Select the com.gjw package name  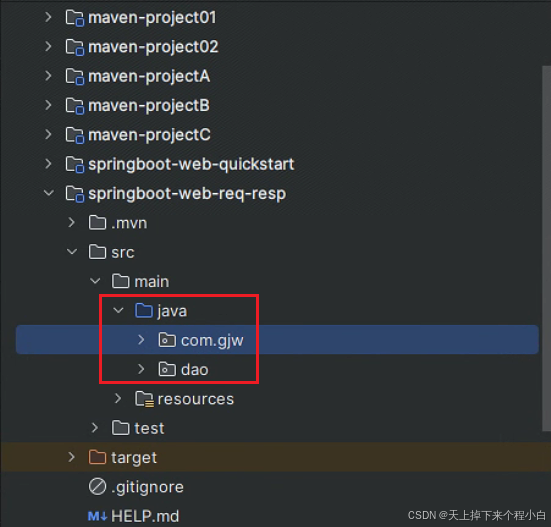(212, 341)
